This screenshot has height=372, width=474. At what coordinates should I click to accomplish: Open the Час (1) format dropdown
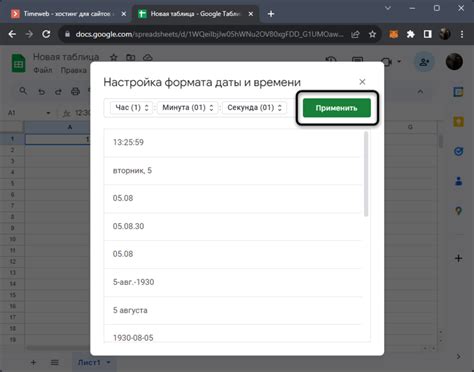pyautogui.click(x=131, y=108)
